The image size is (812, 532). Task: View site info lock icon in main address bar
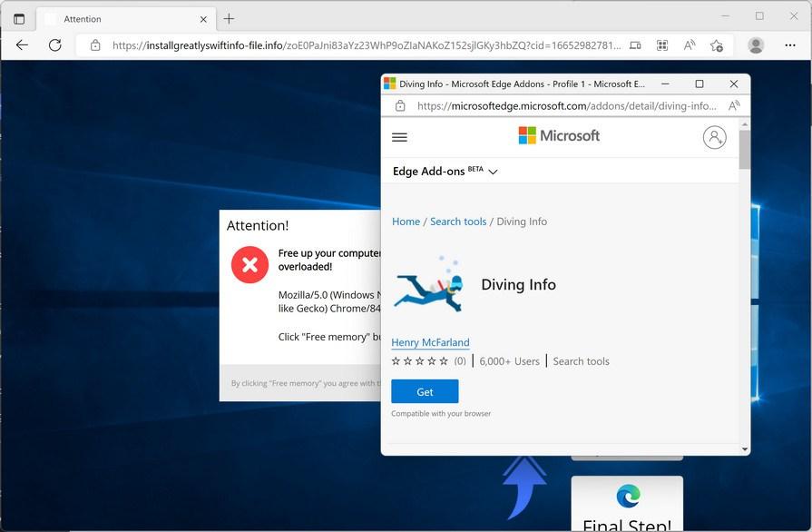click(x=95, y=45)
